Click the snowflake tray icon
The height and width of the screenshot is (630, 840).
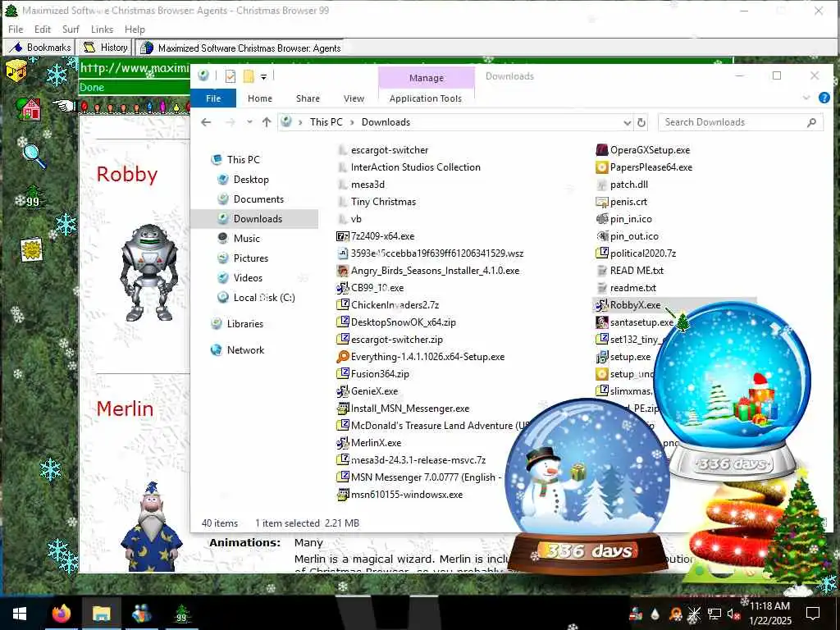pyautogui.click(x=694, y=614)
